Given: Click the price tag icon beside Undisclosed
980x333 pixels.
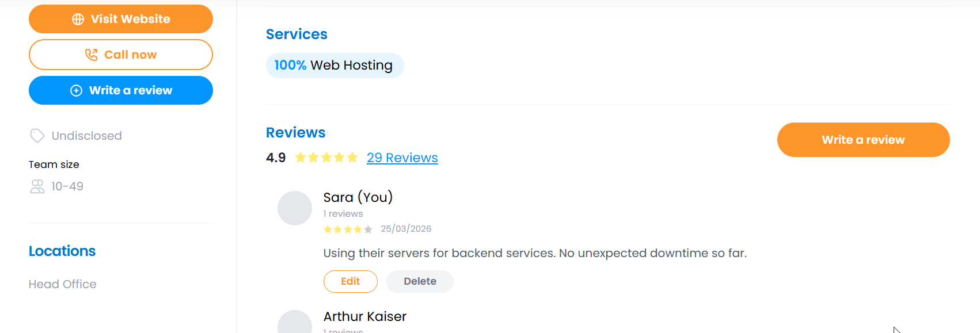Looking at the screenshot, I should click(37, 136).
